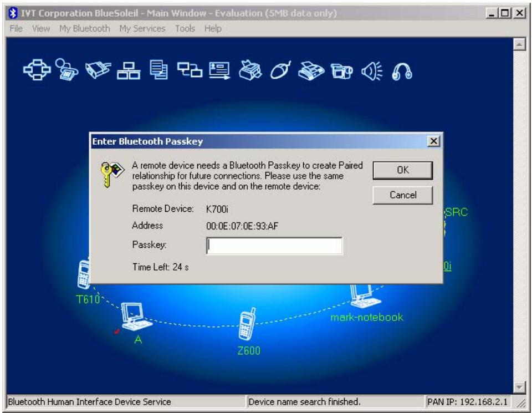Viewport: 532px width, 413px height.
Task: Close the Enter Bluetooth Passkey dialog
Action: point(433,141)
